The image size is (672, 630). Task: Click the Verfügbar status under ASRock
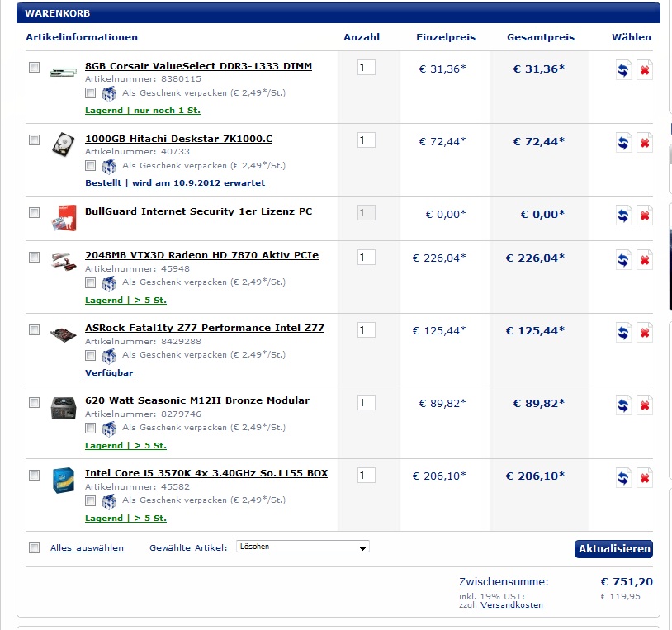coord(109,373)
